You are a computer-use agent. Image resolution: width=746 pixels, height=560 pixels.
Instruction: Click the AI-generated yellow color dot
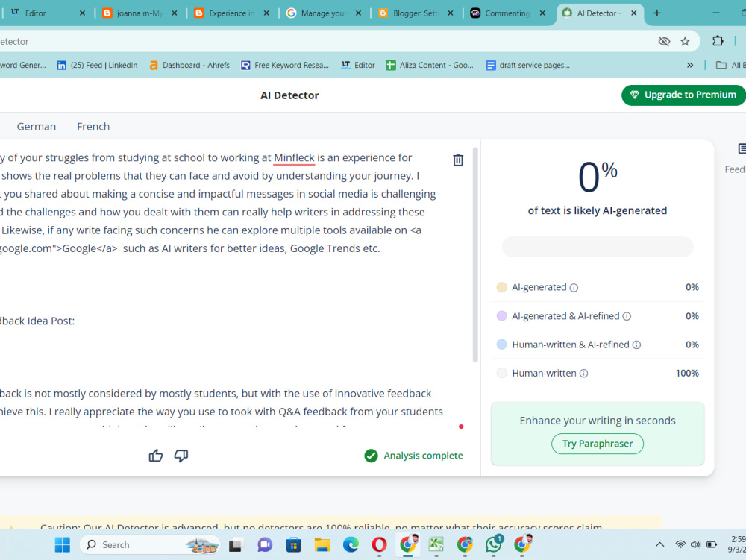point(501,287)
